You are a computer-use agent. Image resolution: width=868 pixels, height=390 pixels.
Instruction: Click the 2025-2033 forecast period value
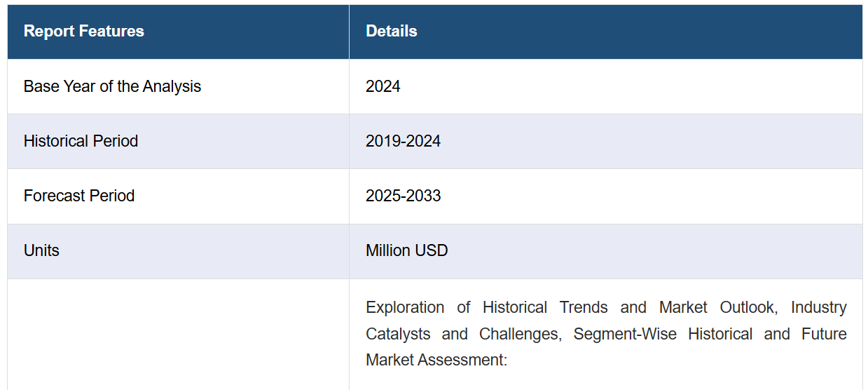403,196
